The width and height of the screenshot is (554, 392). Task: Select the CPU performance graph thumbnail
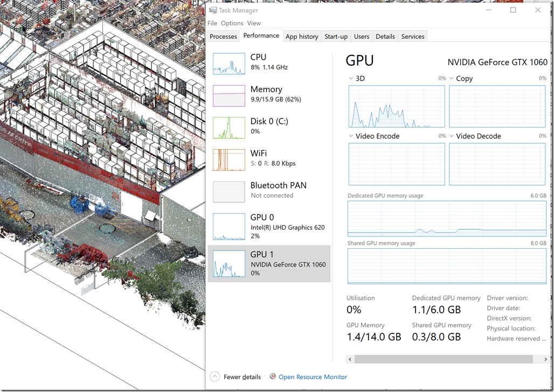click(229, 64)
